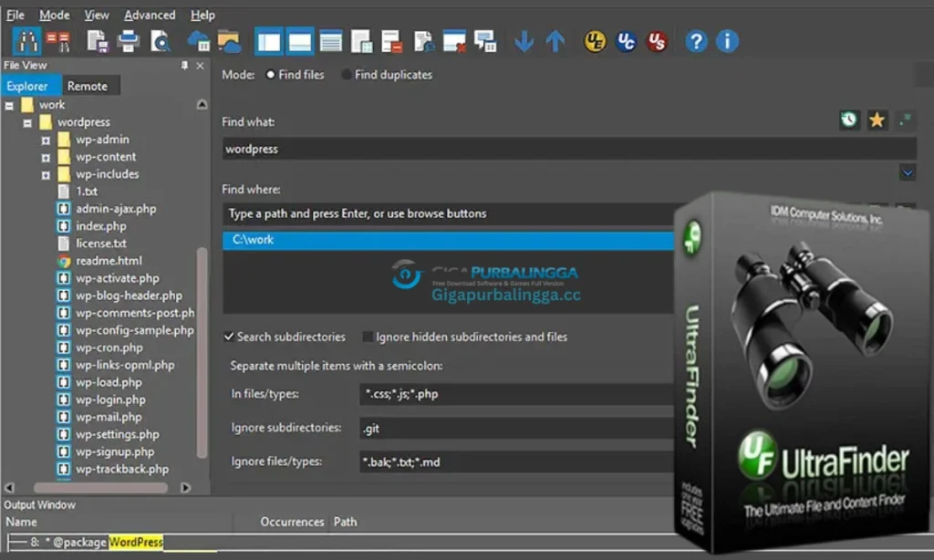The width and height of the screenshot is (934, 560).
Task: Select the Find files radio button
Action: click(x=270, y=75)
